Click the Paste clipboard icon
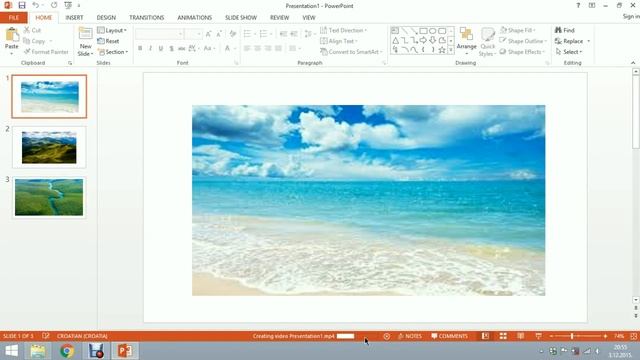The image size is (640, 360). tap(12, 35)
